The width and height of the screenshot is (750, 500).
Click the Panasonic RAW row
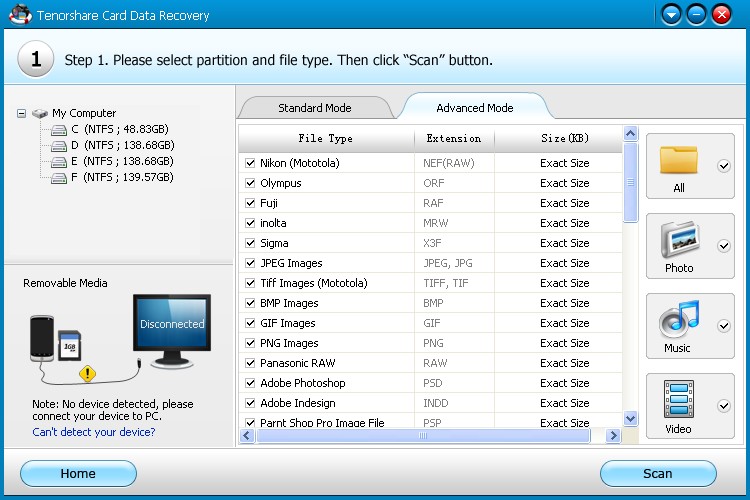(430, 363)
